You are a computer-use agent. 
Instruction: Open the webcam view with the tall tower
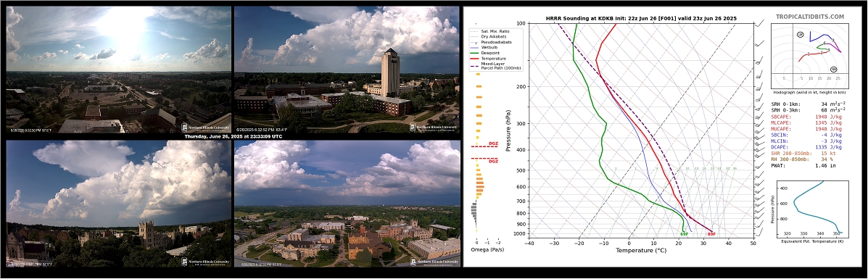click(x=347, y=70)
